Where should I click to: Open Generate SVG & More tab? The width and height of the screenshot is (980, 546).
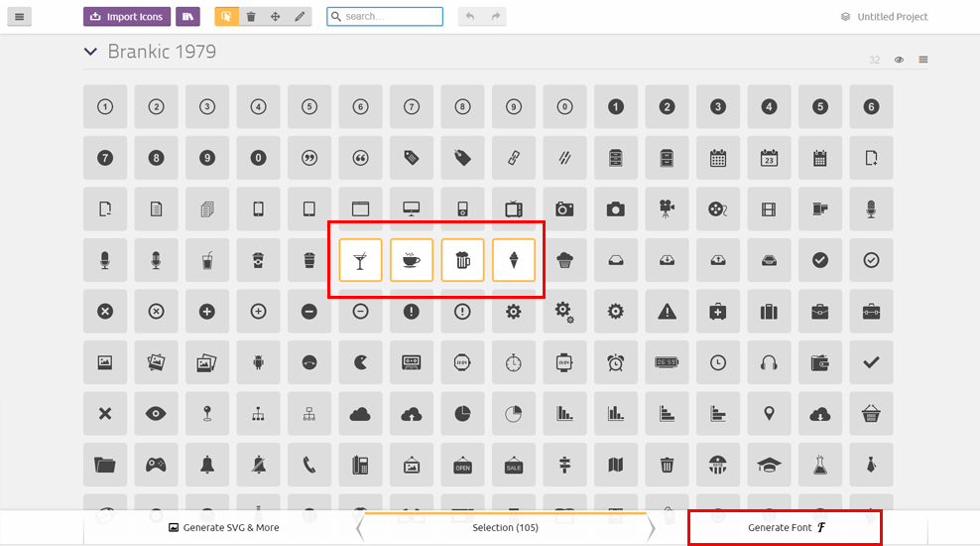(x=224, y=527)
